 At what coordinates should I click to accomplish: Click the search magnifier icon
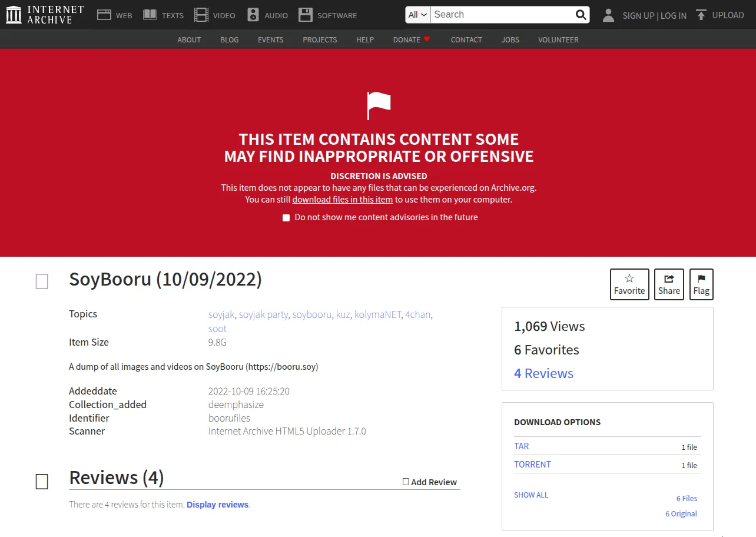coord(581,15)
